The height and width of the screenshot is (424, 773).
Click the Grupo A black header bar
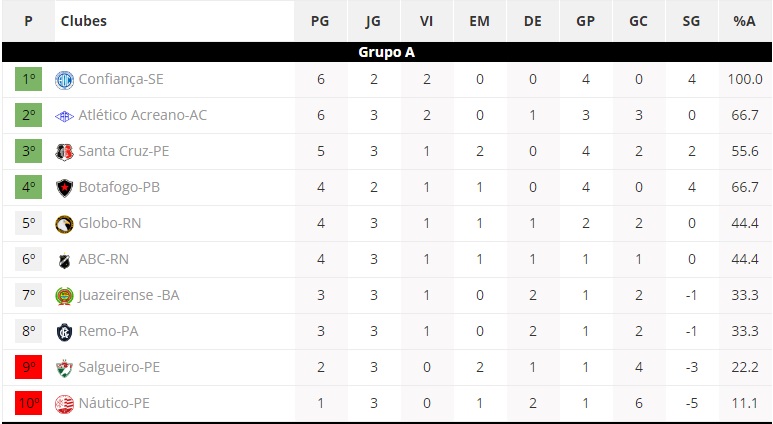386,52
